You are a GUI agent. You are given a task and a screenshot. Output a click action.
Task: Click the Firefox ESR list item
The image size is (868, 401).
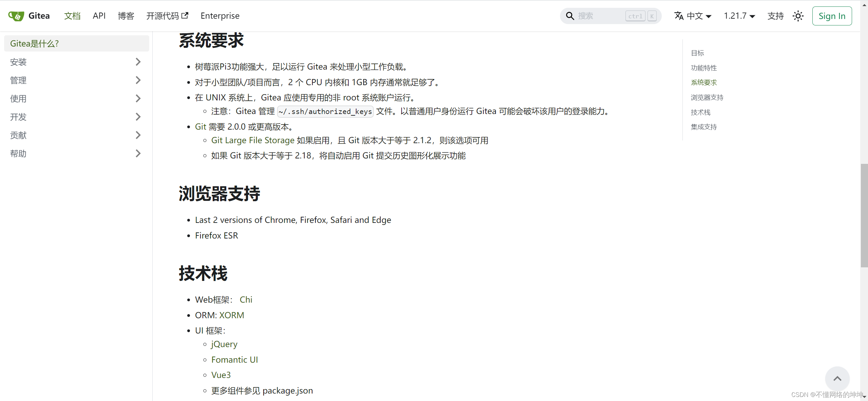[216, 235]
